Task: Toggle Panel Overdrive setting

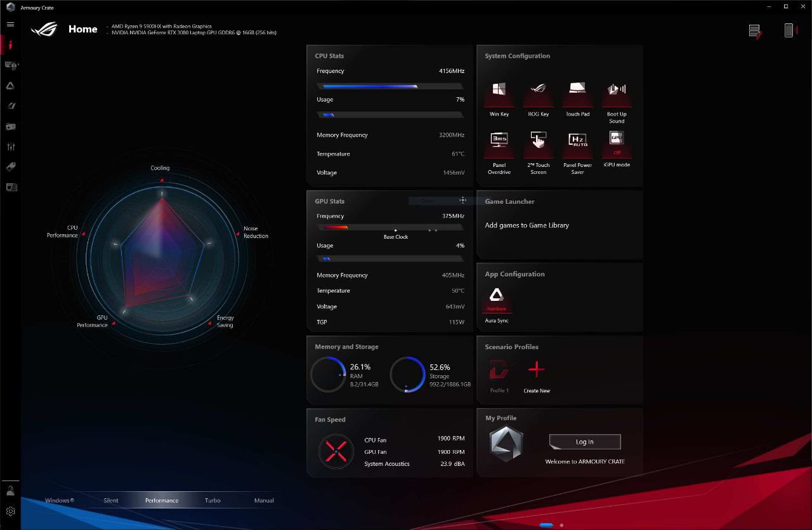Action: (499, 145)
